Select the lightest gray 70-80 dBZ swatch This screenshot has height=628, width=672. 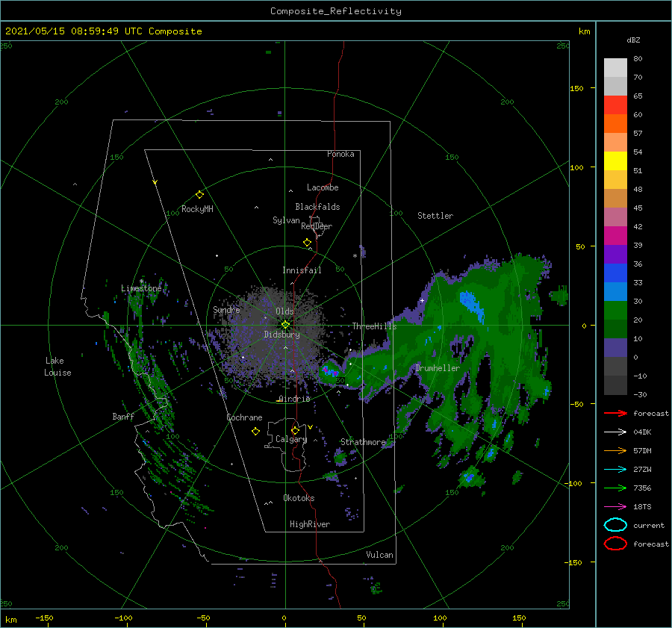[615, 68]
